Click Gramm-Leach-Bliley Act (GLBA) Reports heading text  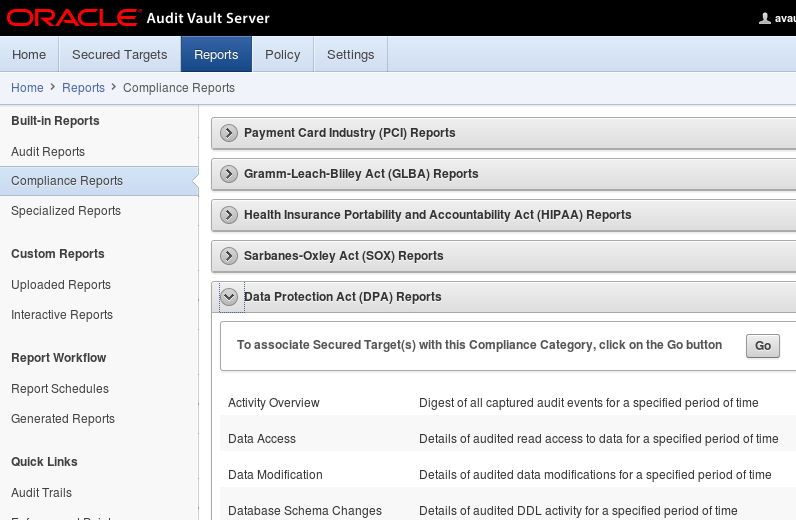click(x=361, y=174)
